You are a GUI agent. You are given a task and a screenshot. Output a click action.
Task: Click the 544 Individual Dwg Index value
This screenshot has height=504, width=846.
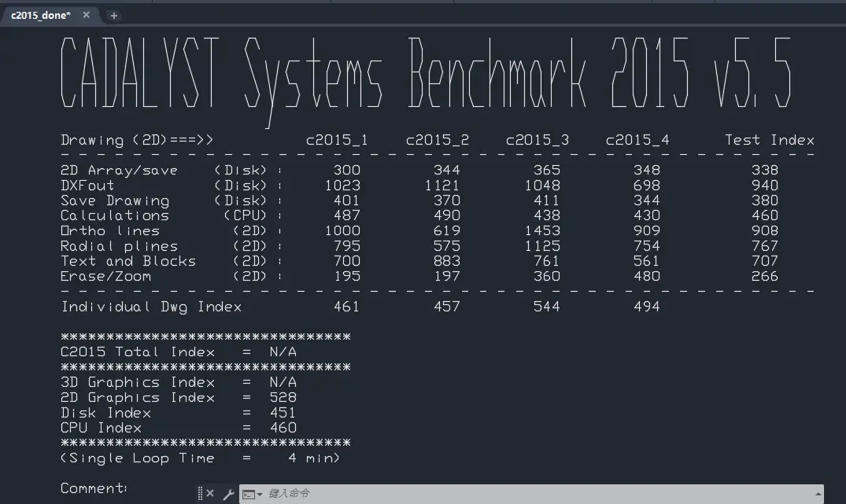(546, 307)
